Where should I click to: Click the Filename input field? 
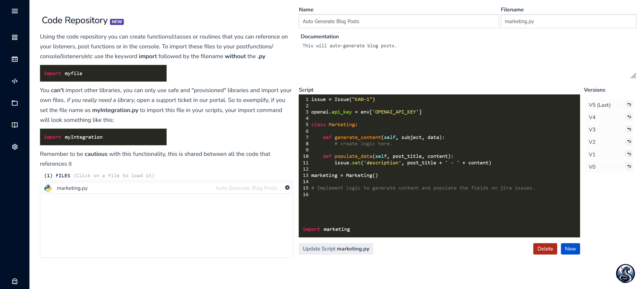pos(568,22)
